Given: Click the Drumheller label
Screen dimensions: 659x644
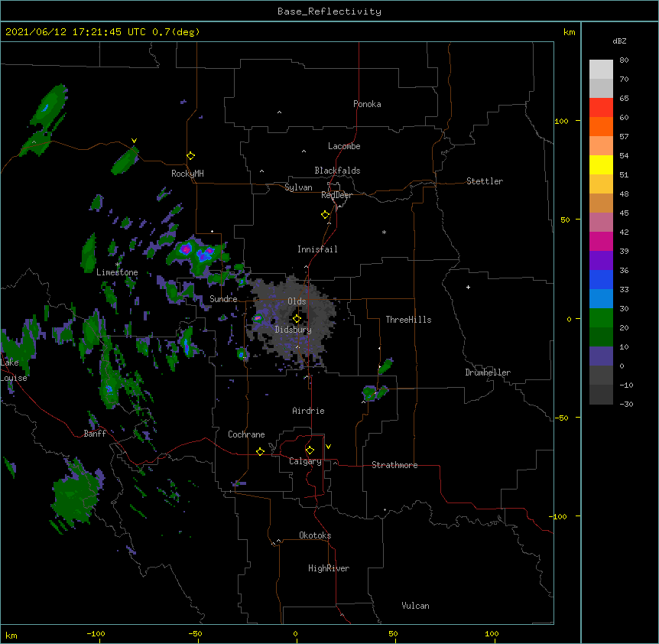Looking at the screenshot, I should pyautogui.click(x=488, y=372).
